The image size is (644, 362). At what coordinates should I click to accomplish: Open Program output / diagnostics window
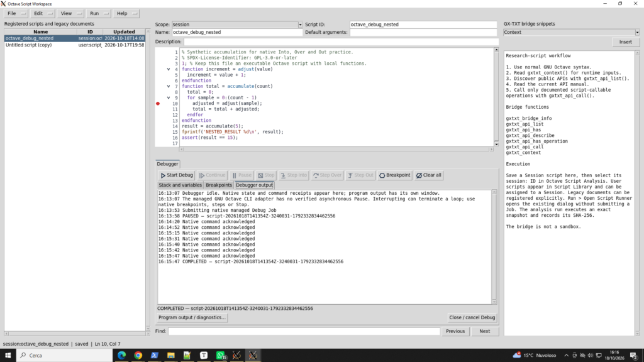[x=192, y=317]
